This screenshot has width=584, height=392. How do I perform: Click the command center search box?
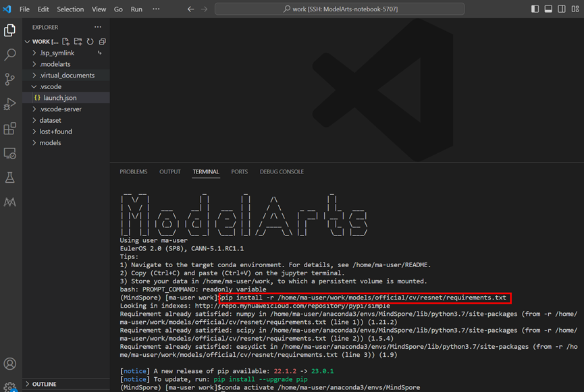[340, 9]
